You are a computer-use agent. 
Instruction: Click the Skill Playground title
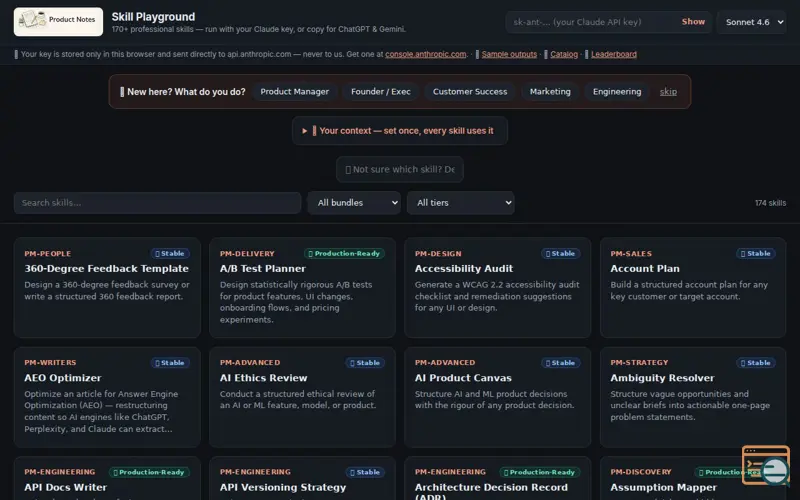tap(153, 17)
